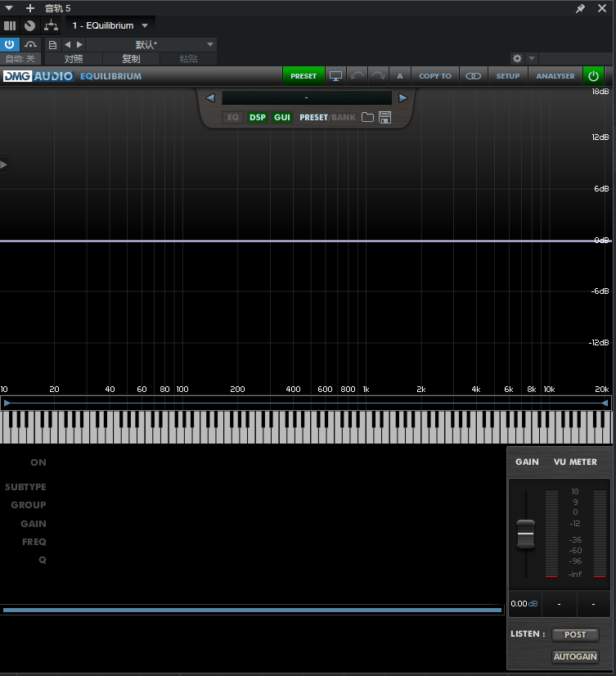Open the routing tree icon
The image size is (616, 676).
52,26
